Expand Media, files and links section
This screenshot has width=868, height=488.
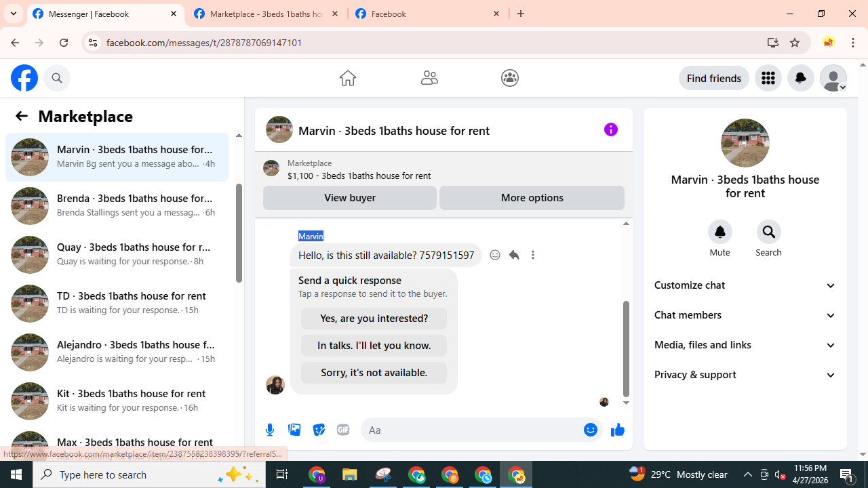point(745,345)
